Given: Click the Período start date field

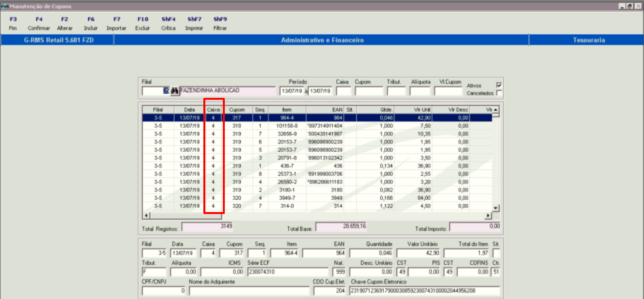Looking at the screenshot, I should tap(292, 91).
